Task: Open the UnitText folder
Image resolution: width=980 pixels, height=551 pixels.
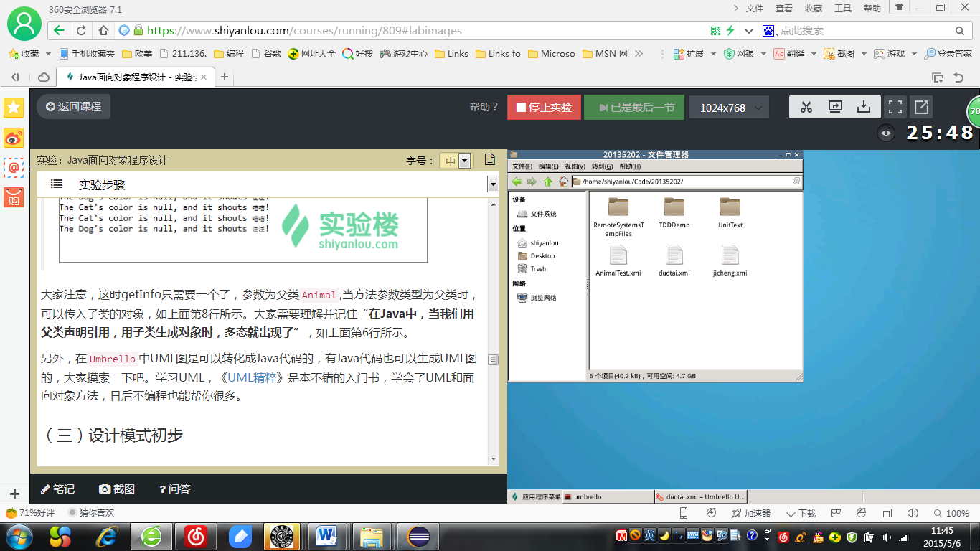Action: pos(730,212)
